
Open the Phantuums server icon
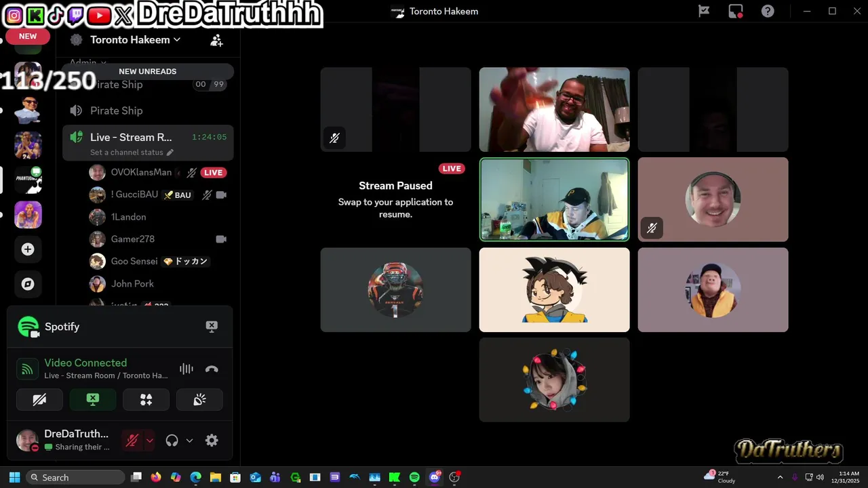28,180
